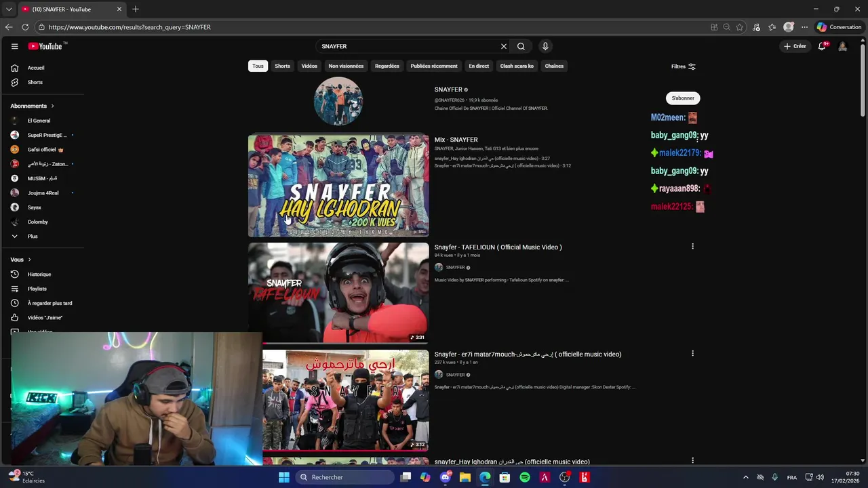
Task: Open Edge favorites list icon
Action: [772, 27]
